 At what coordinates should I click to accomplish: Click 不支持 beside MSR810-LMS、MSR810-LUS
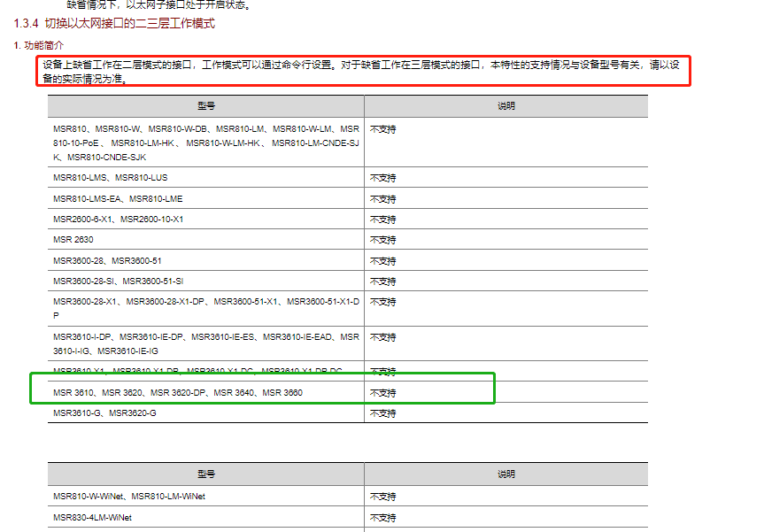point(383,178)
